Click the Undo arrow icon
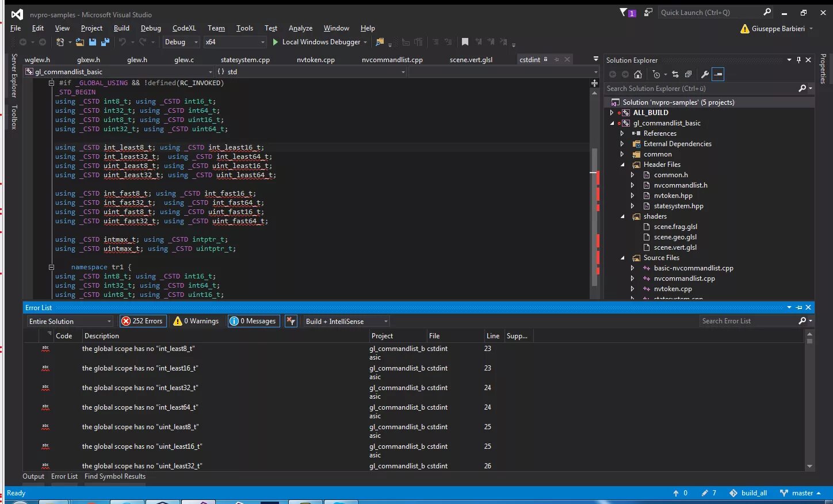Viewport: 833px width, 504px height. click(x=122, y=42)
